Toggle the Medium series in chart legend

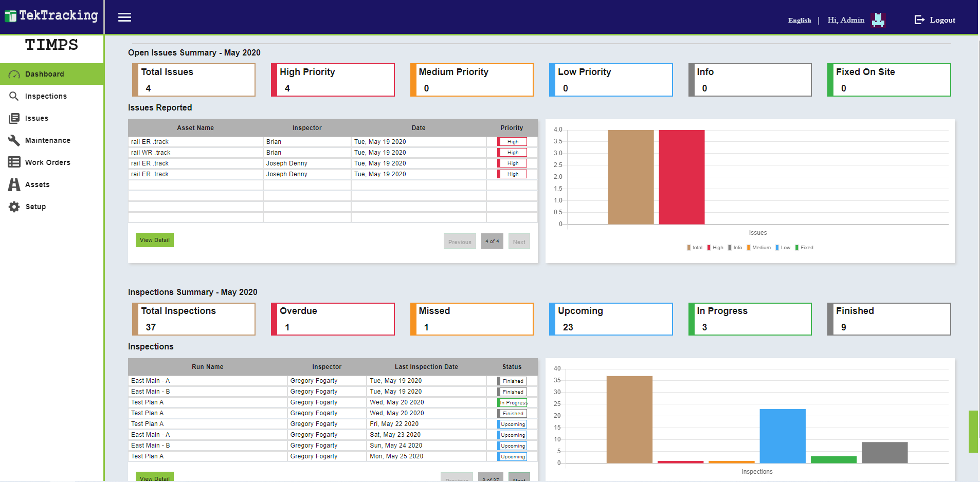click(758, 248)
